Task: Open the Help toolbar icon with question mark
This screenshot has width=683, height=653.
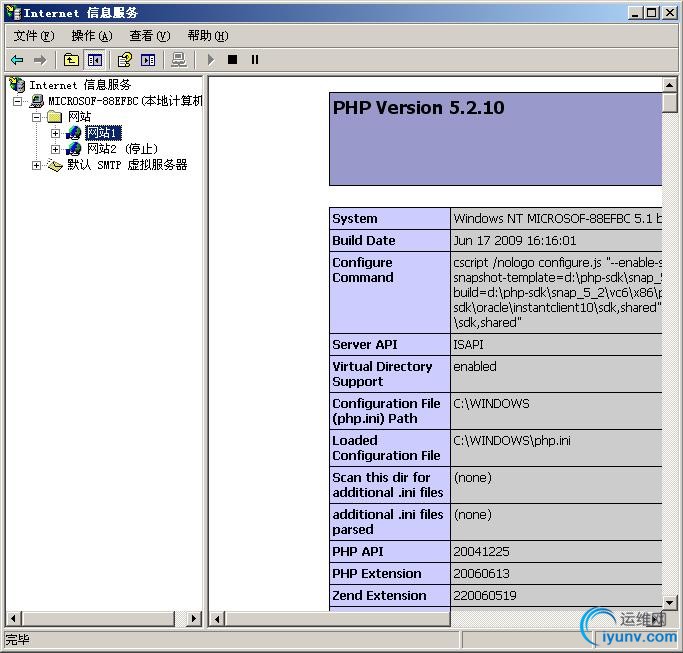Action: coord(125,60)
